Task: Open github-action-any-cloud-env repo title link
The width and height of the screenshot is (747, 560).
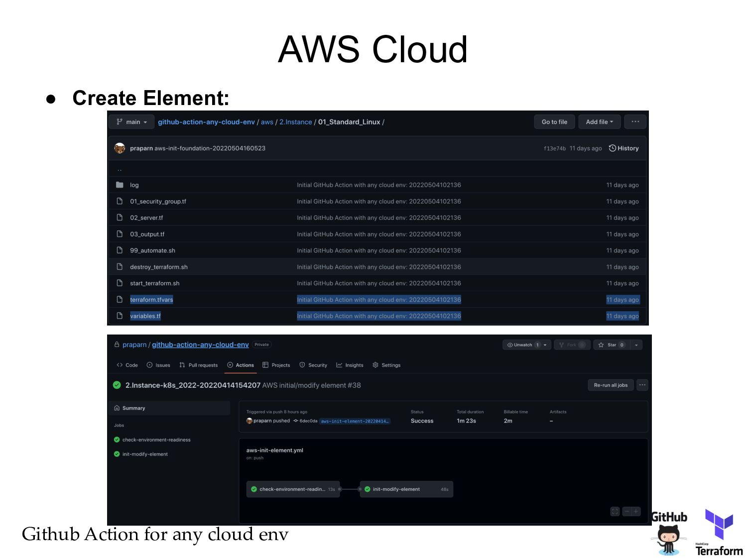Action: (200, 344)
